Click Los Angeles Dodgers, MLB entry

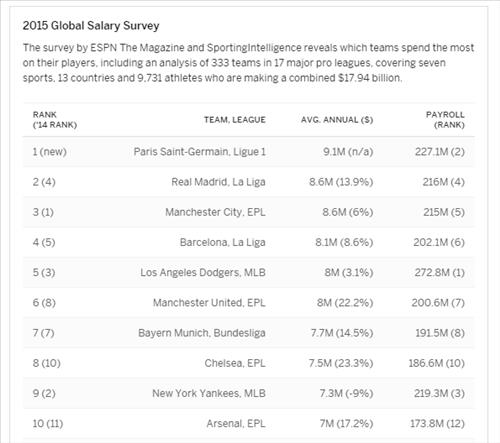click(203, 272)
